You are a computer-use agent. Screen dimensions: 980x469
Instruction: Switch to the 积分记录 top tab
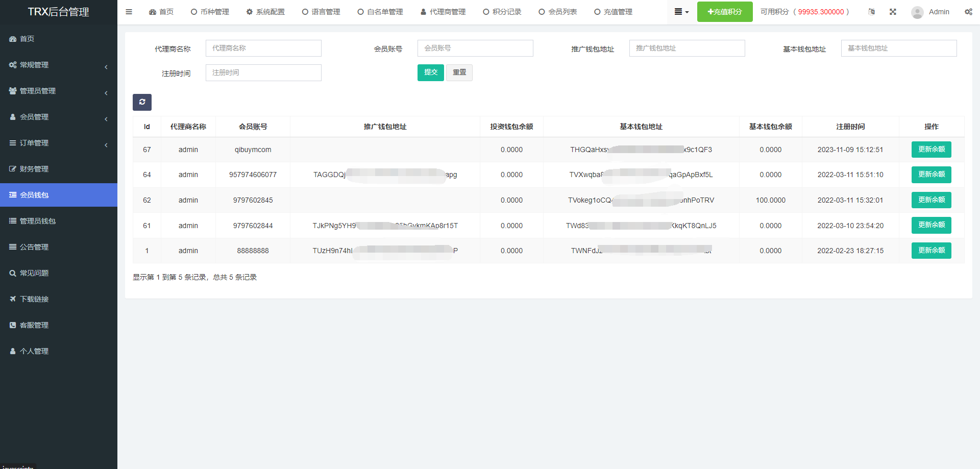pyautogui.click(x=502, y=12)
